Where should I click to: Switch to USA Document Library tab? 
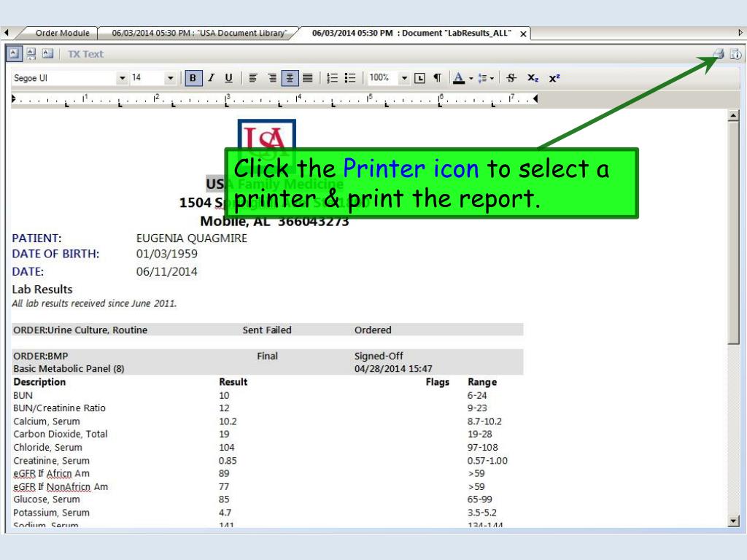(199, 33)
